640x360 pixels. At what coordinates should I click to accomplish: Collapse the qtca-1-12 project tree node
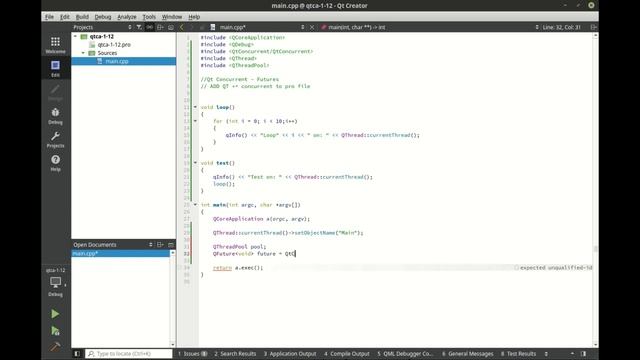tap(76, 36)
